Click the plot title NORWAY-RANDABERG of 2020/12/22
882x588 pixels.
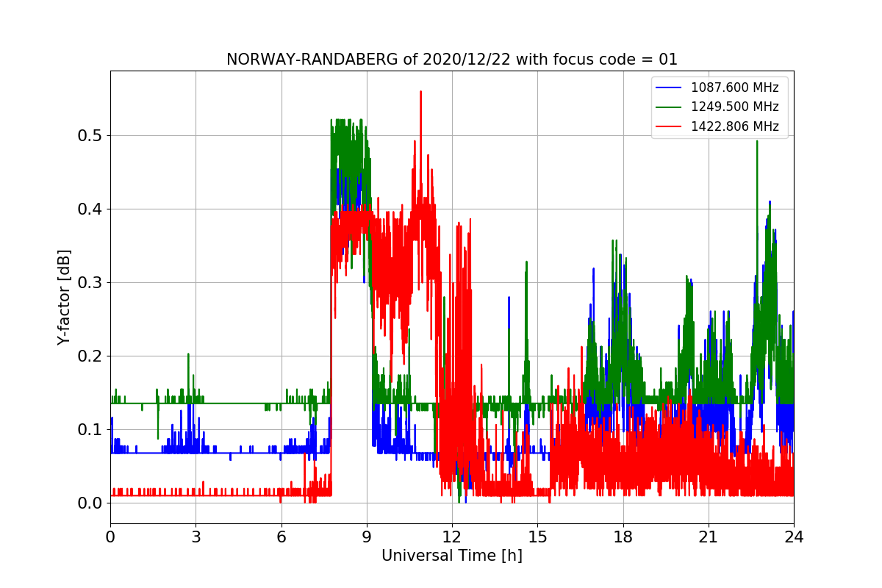tap(452, 60)
